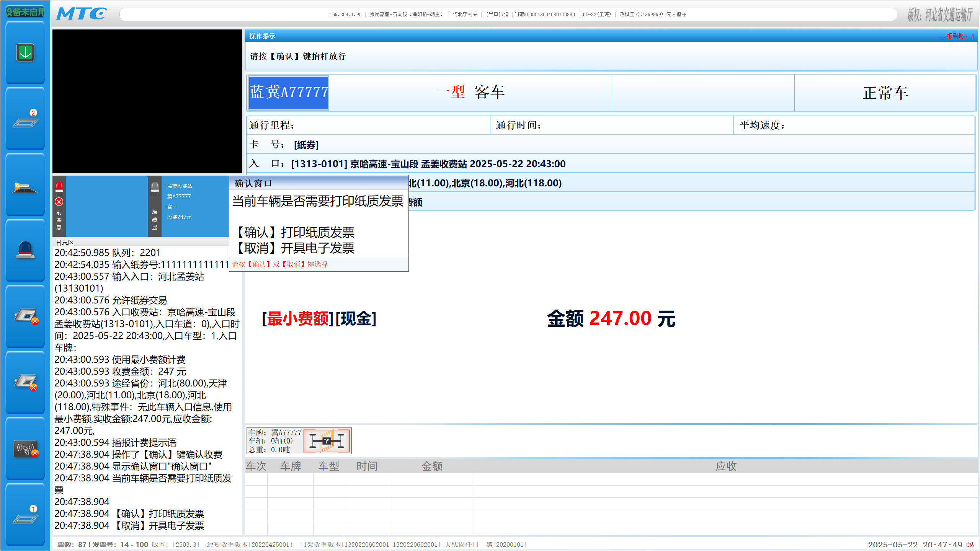Click the 操作提示 prompt header
980x551 pixels.
(262, 36)
